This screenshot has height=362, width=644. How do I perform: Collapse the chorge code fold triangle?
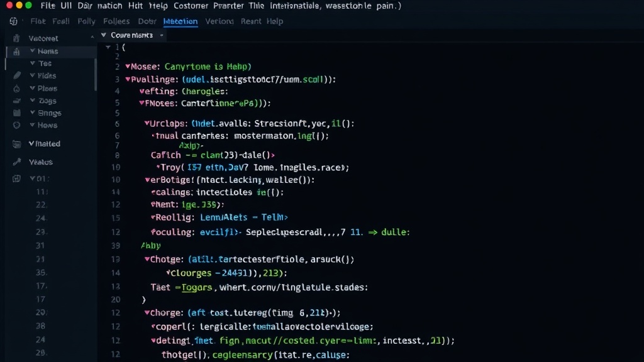point(147,312)
